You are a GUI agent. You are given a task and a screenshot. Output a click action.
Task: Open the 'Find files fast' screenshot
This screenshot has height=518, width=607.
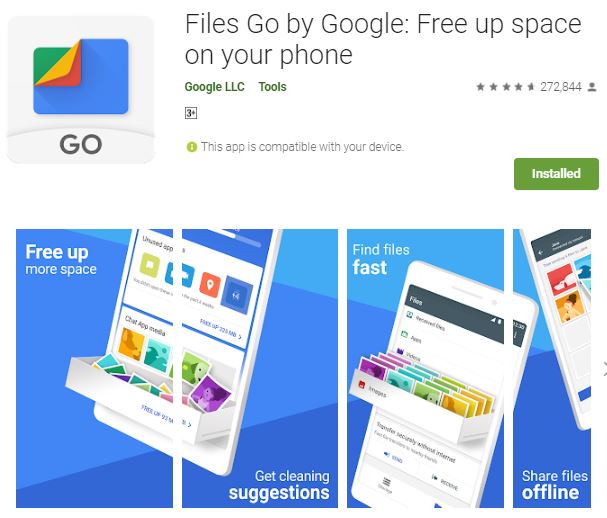click(425, 368)
